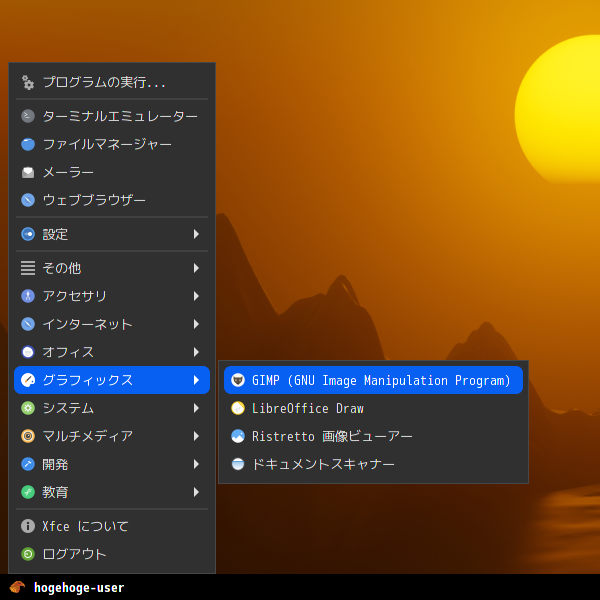The image size is (600, 600).
Task: Click the オフィス label
Action: point(68,352)
